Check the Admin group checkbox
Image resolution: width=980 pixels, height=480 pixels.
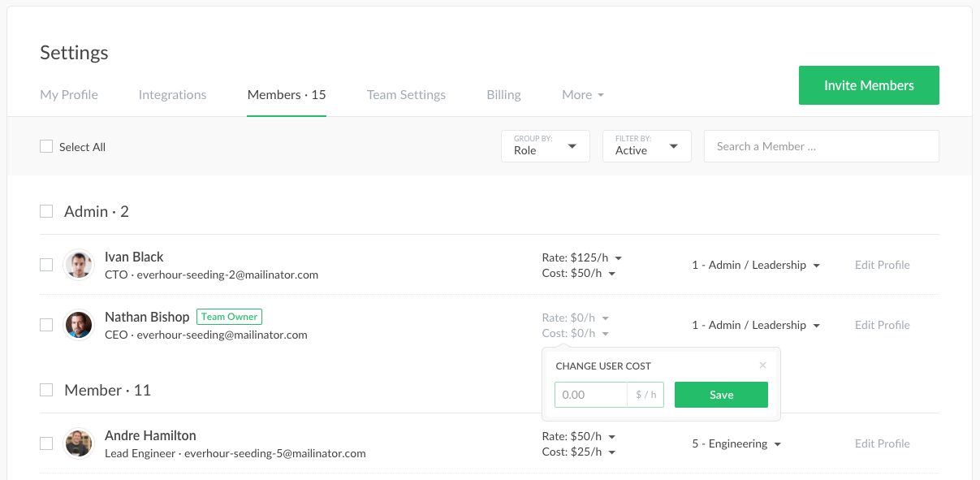pyautogui.click(x=46, y=211)
